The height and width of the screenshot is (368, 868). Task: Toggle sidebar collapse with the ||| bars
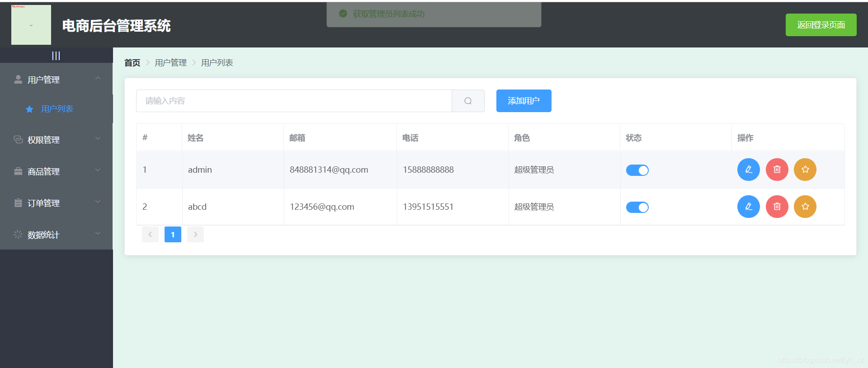[x=56, y=56]
